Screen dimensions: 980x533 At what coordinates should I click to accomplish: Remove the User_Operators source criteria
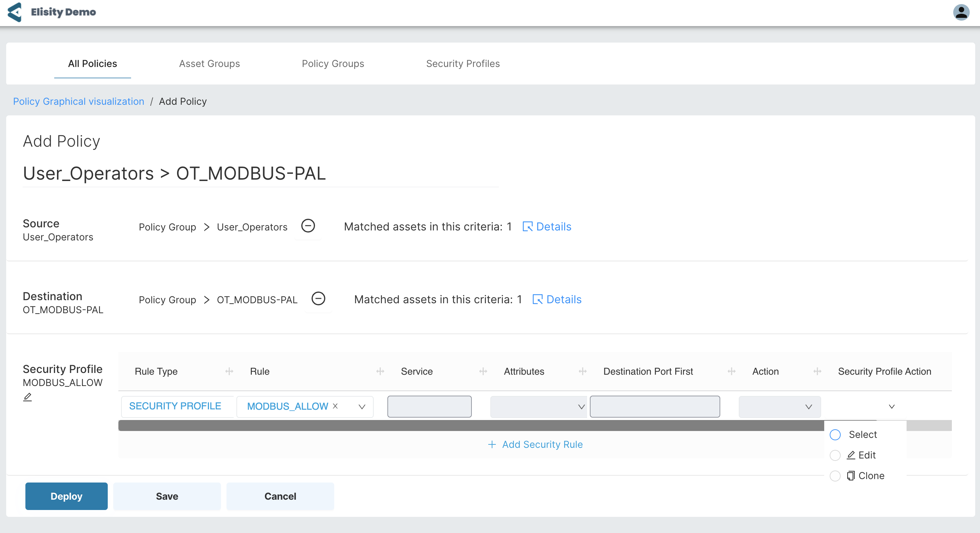pyautogui.click(x=308, y=226)
